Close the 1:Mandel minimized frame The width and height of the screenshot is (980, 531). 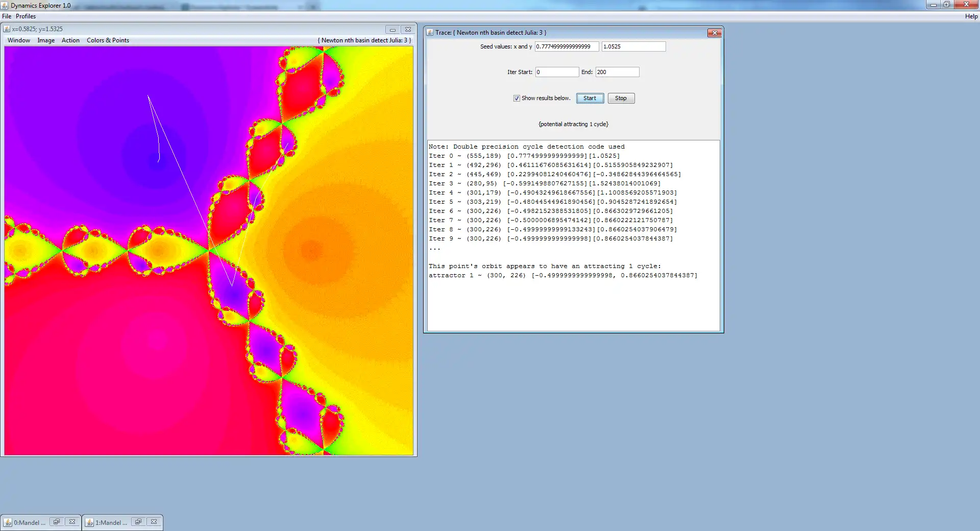click(x=154, y=522)
